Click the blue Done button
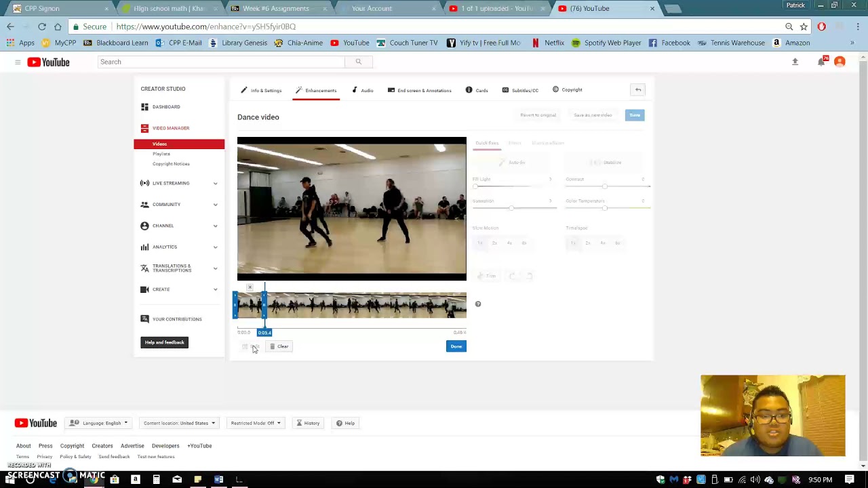 pos(456,346)
